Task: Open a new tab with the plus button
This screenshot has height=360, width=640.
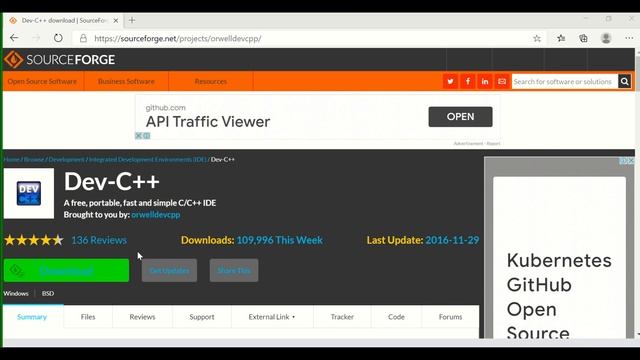Action: [132, 20]
